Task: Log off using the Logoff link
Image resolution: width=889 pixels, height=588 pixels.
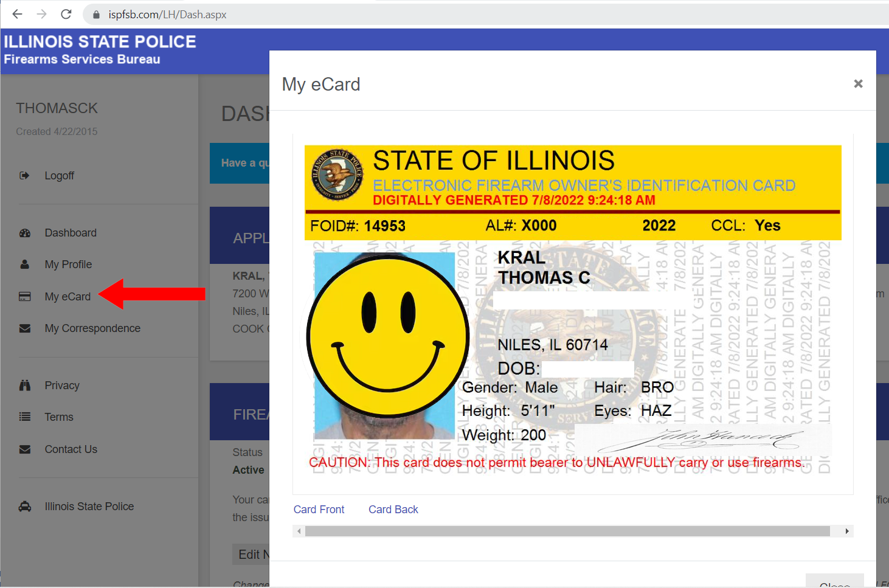Action: click(59, 176)
